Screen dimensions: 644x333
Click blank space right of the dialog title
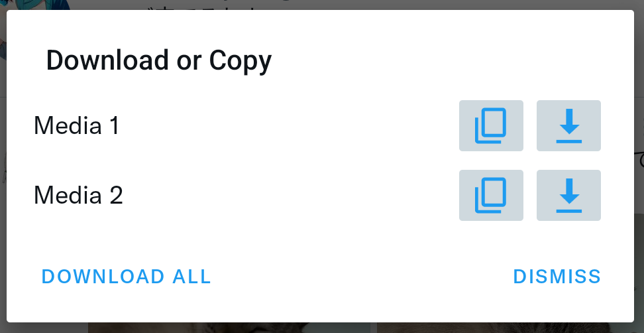452,60
